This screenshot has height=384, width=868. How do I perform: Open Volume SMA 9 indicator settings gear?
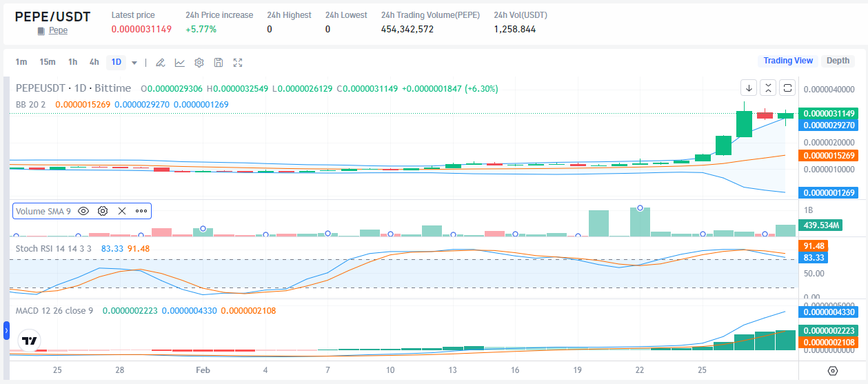[x=103, y=211]
